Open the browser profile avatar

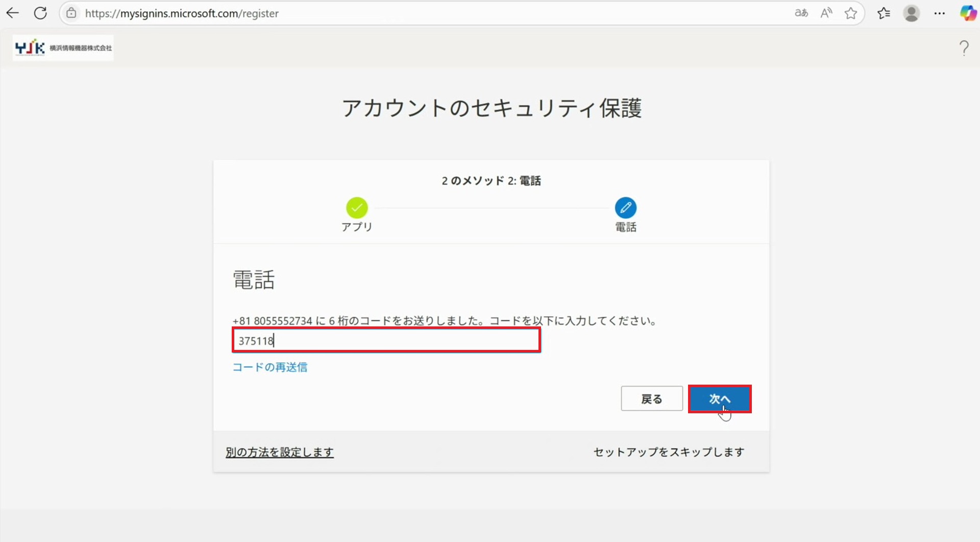click(911, 13)
